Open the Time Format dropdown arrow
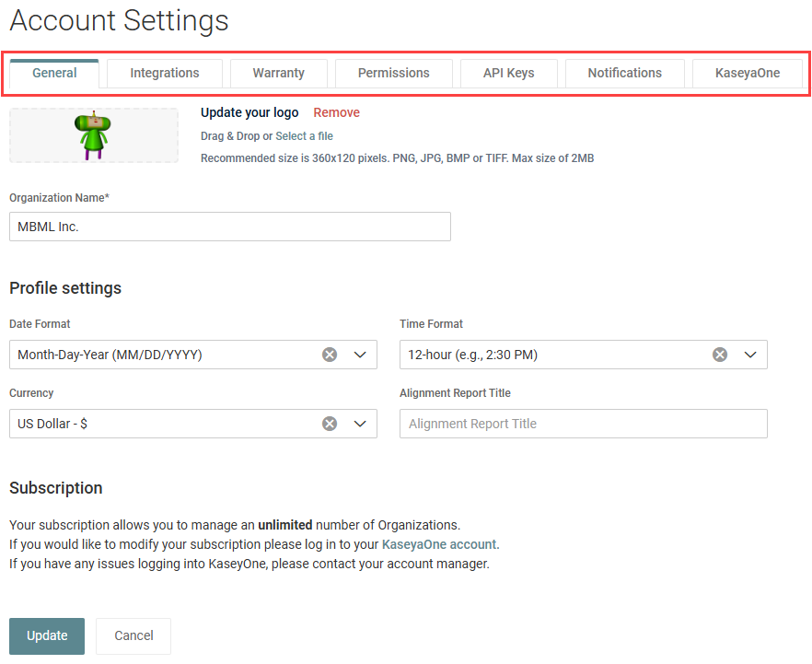Screen dimensions: 812x664 [x=750, y=355]
